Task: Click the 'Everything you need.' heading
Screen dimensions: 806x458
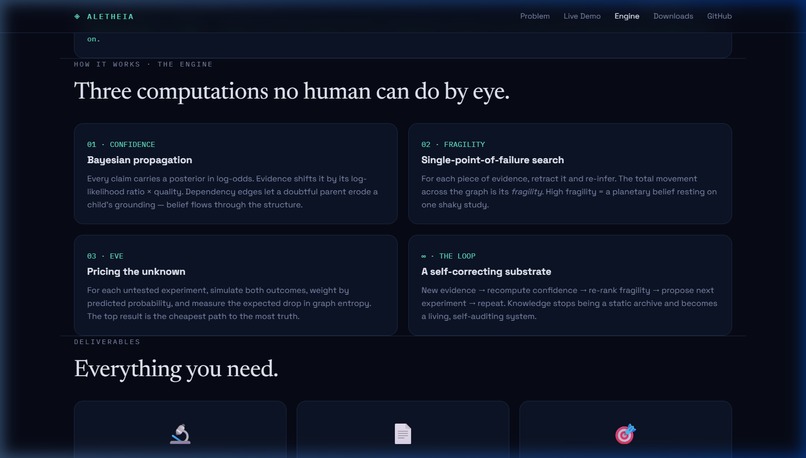Action: tap(176, 369)
